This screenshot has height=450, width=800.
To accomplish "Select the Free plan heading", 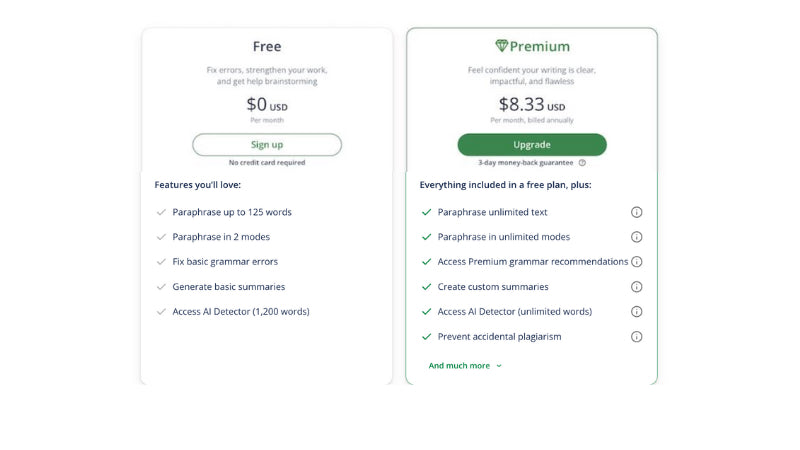I will tap(267, 46).
